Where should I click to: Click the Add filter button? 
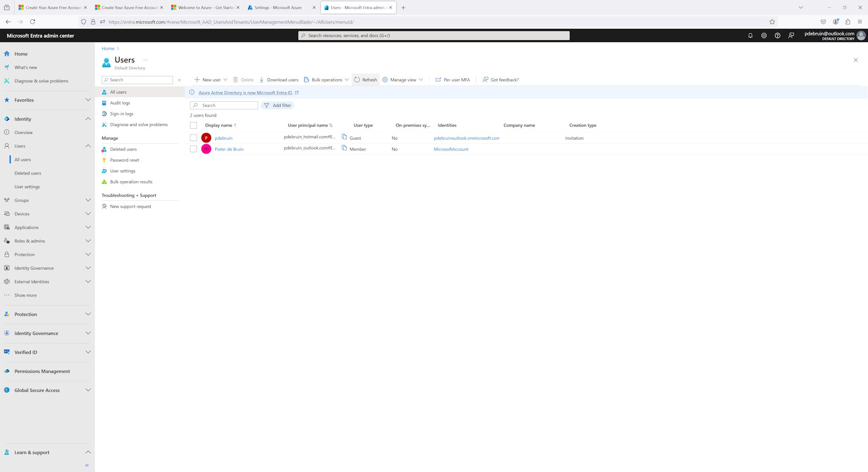coord(278,105)
